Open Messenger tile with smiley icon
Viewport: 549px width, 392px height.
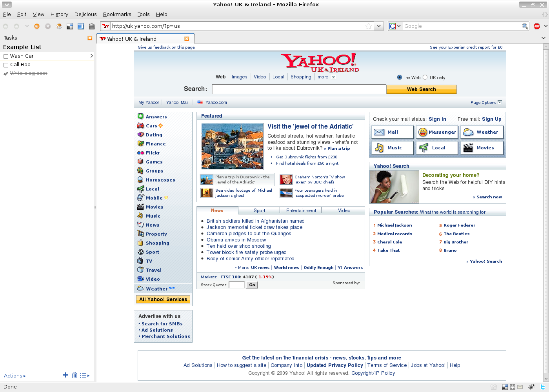click(437, 132)
